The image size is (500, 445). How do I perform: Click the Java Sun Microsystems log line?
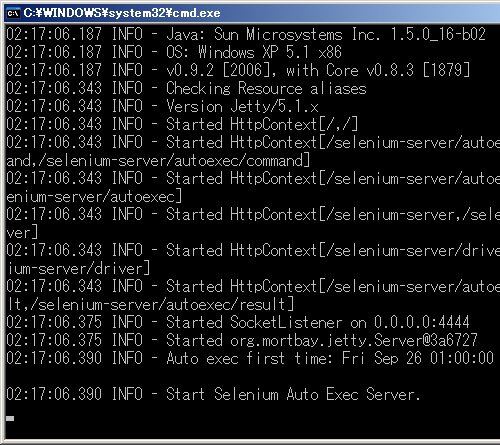[x=246, y=34]
